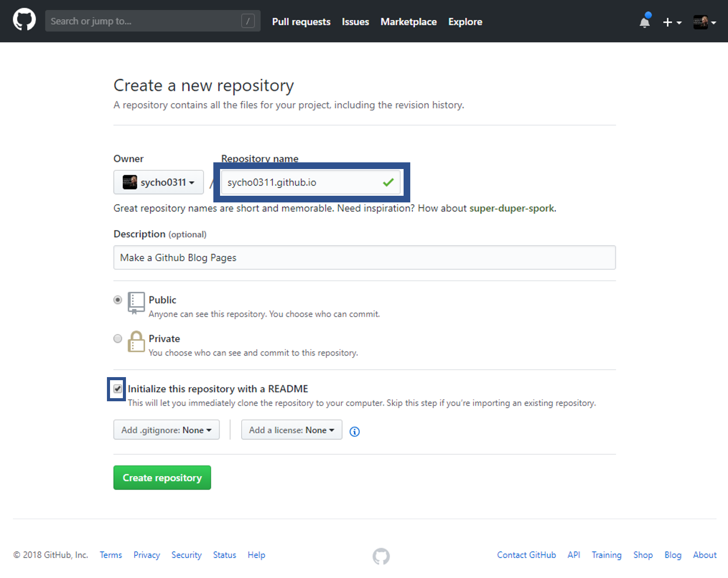
Task: Toggle Initialize with README checkbox
Action: click(x=118, y=388)
